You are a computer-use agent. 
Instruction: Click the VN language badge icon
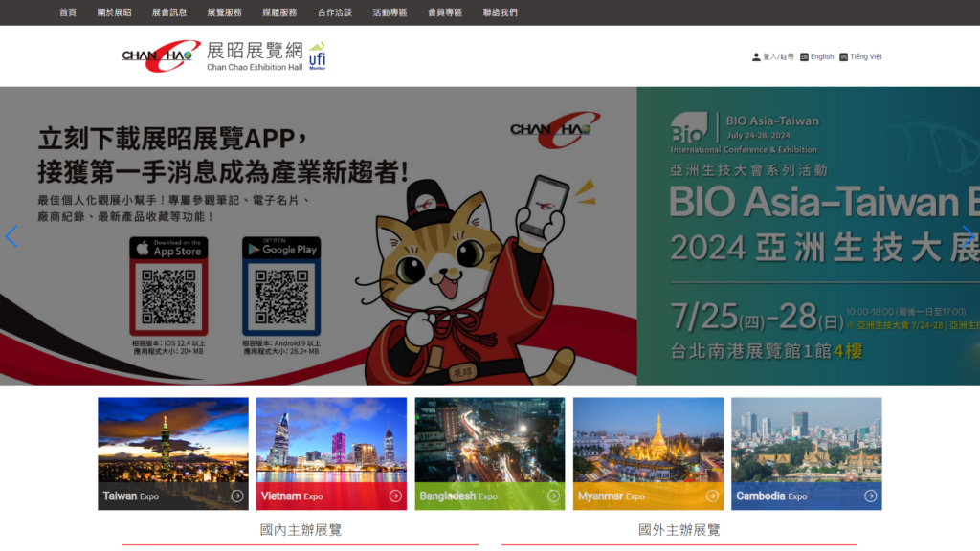click(843, 56)
